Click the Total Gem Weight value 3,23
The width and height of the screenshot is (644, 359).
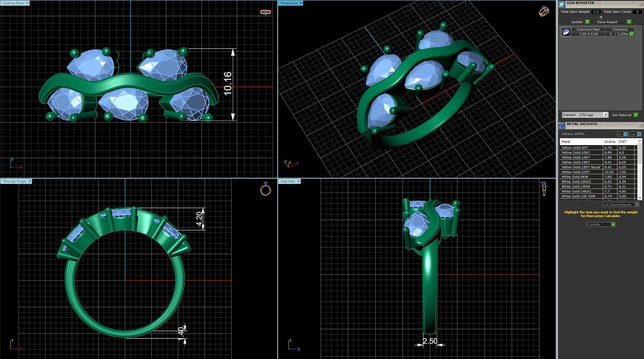(x=596, y=12)
